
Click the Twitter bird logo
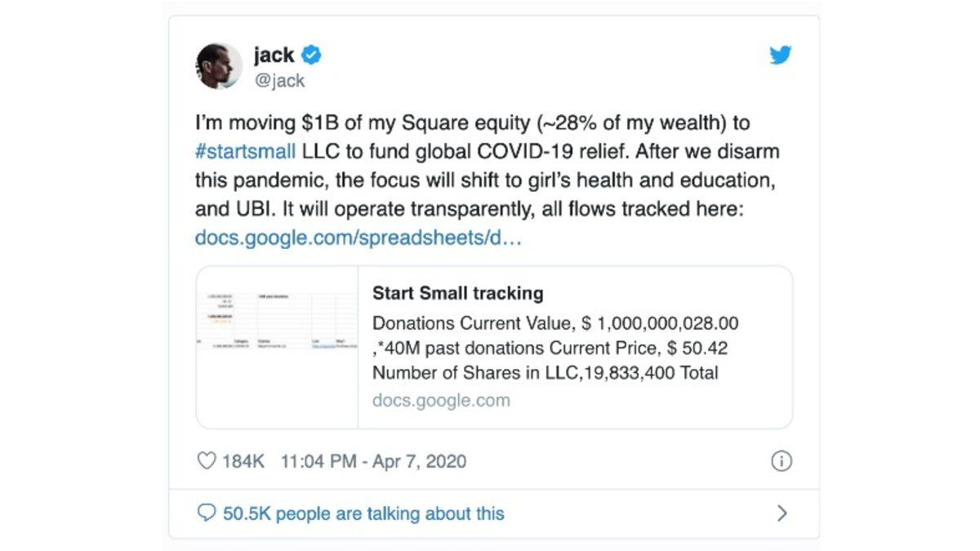781,56
